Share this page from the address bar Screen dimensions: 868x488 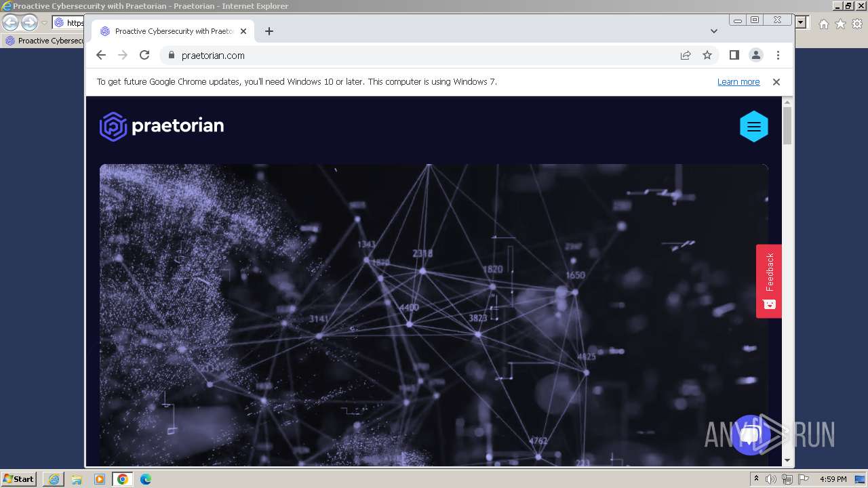coord(686,55)
